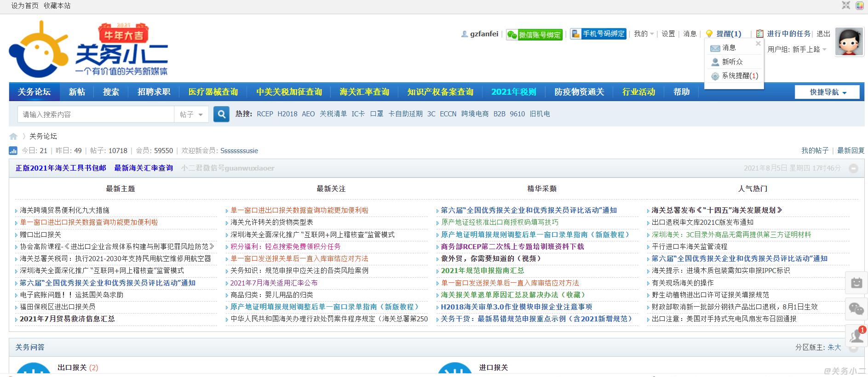Click the 微信账号绑定 WeChat bind icon
868x377 pixels.
534,34
